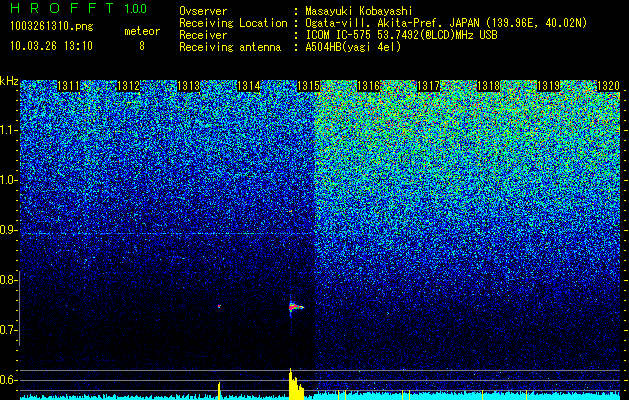Screen dimensions: 629x400
Task: Select the file name 1003261310.png
Action: pyautogui.click(x=52, y=27)
